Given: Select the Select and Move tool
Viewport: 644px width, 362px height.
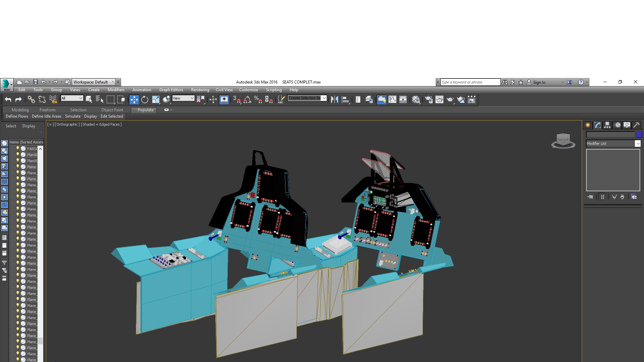Looking at the screenshot, I should pyautogui.click(x=134, y=100).
